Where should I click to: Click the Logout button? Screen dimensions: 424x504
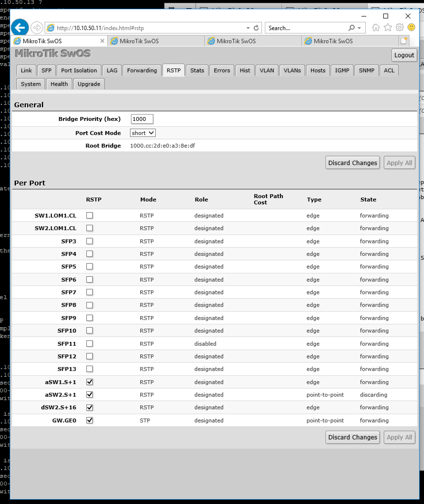click(404, 55)
